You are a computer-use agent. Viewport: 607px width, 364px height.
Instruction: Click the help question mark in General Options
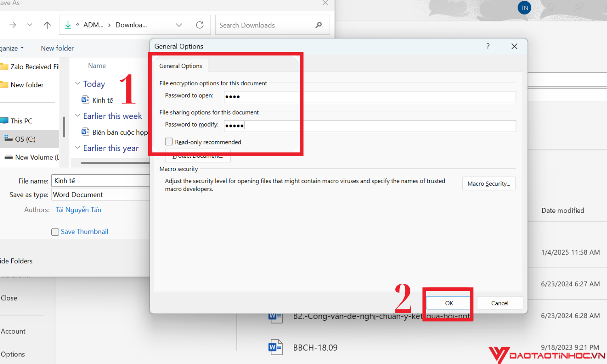tap(488, 46)
